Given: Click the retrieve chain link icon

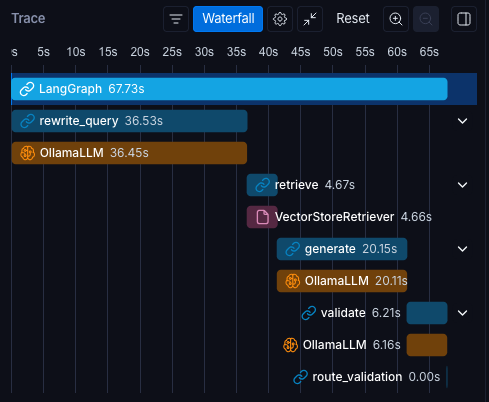Looking at the screenshot, I should coord(262,185).
